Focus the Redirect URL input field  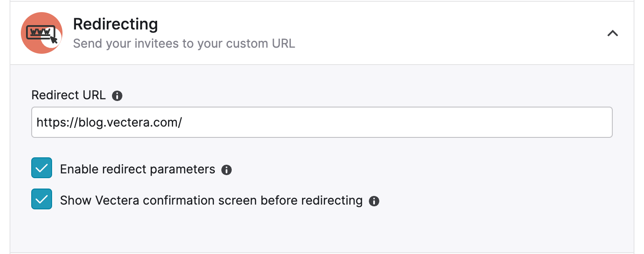[x=322, y=122]
